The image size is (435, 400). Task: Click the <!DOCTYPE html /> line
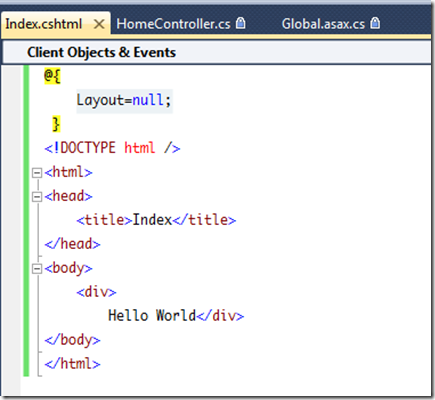click(x=112, y=148)
